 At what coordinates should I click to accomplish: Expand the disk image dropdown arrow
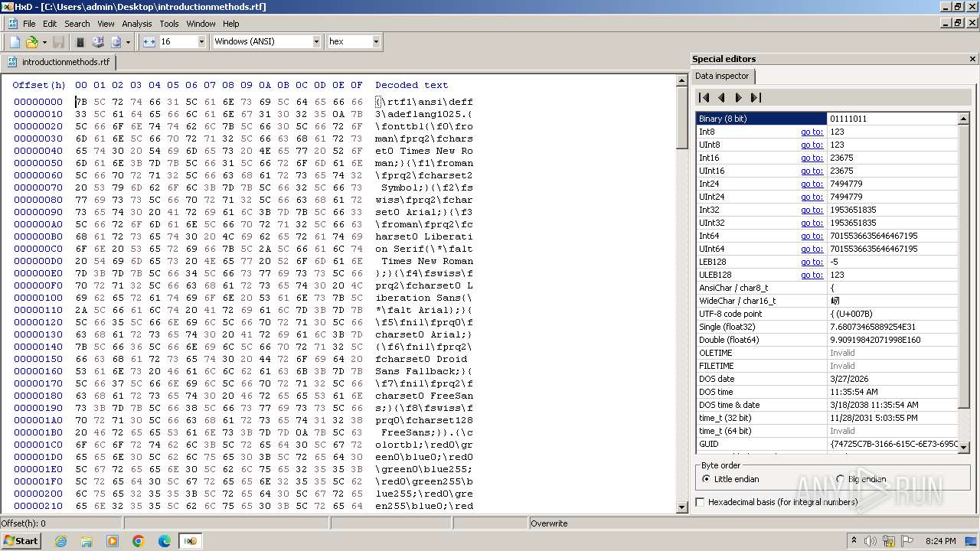128,42
